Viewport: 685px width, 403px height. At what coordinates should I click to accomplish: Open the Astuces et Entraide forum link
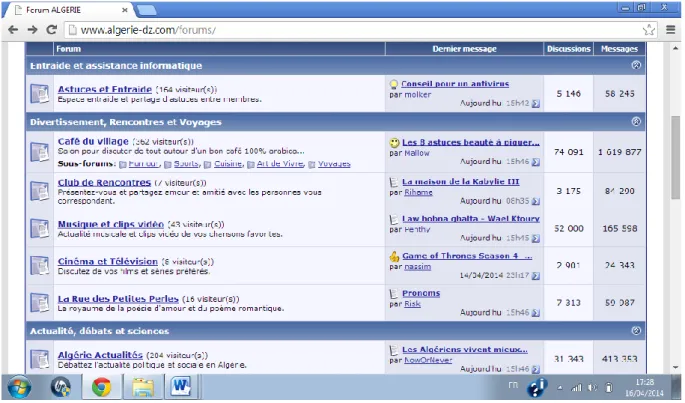coord(105,89)
